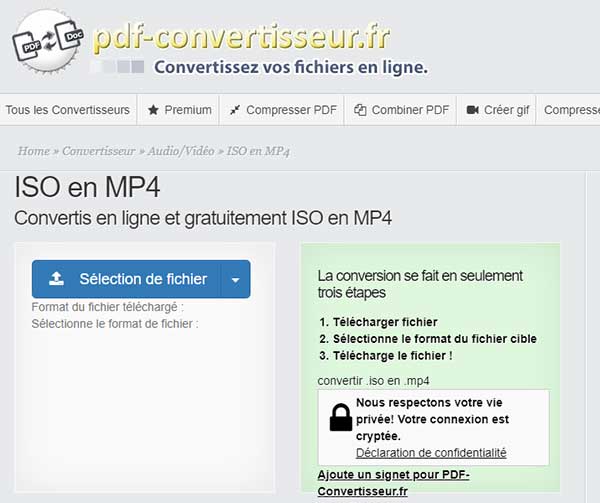600x503 pixels.
Task: Click slogan 'Convertissez vos fichiers en ligne.'
Action: 291,67
